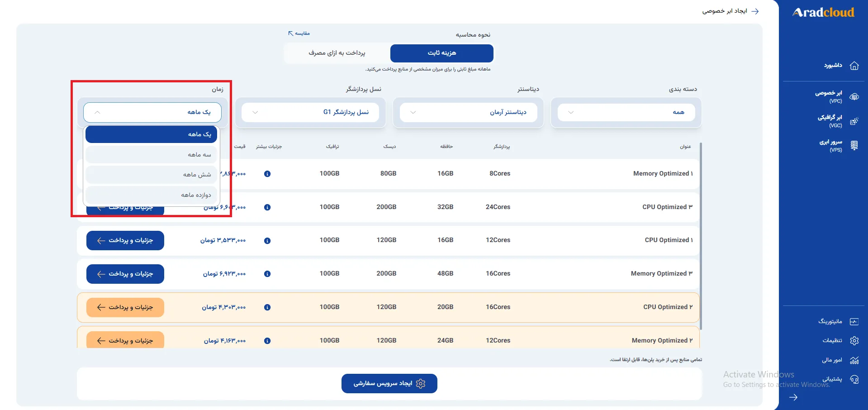Click the ابر گرافیکی (VGC) sidebar icon
The width and height of the screenshot is (868, 410).
click(x=854, y=121)
